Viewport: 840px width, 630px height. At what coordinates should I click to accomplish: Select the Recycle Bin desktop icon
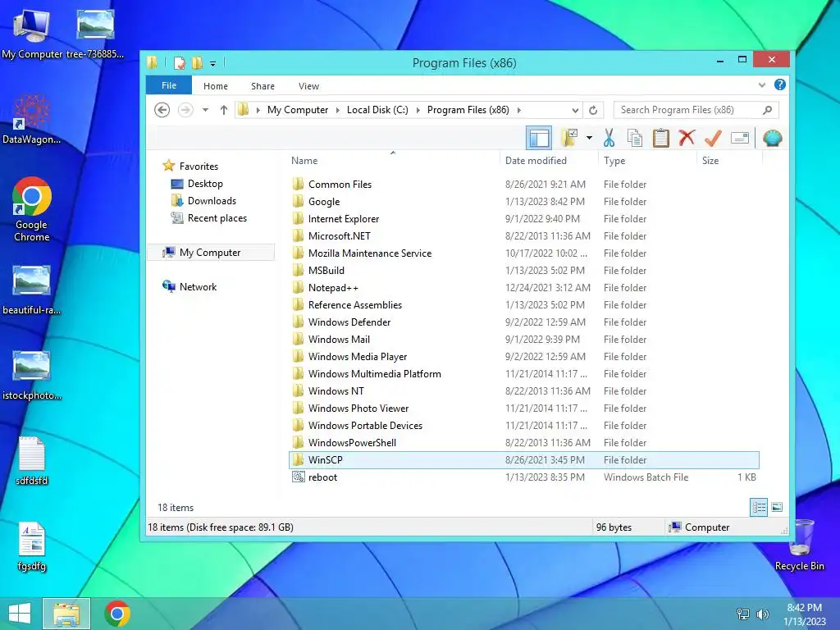point(800,545)
